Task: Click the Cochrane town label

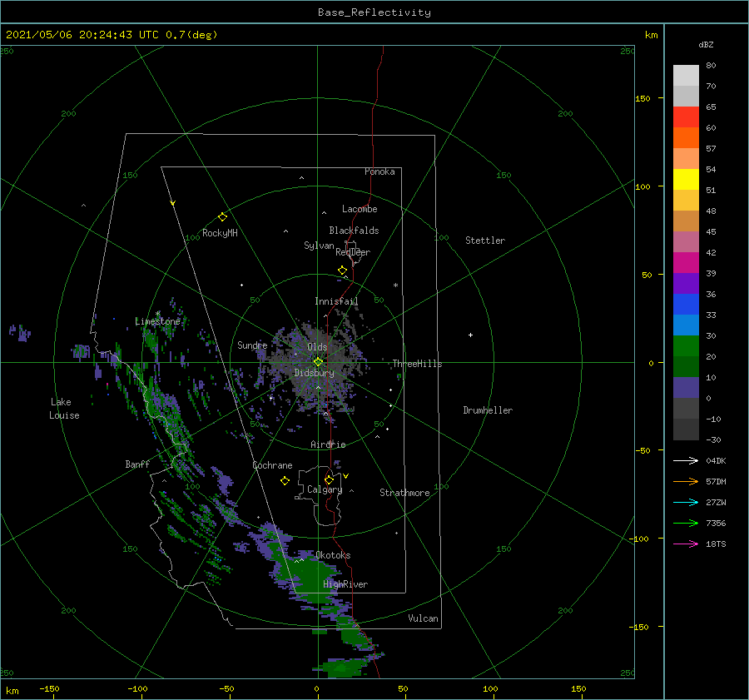Action: (x=272, y=465)
